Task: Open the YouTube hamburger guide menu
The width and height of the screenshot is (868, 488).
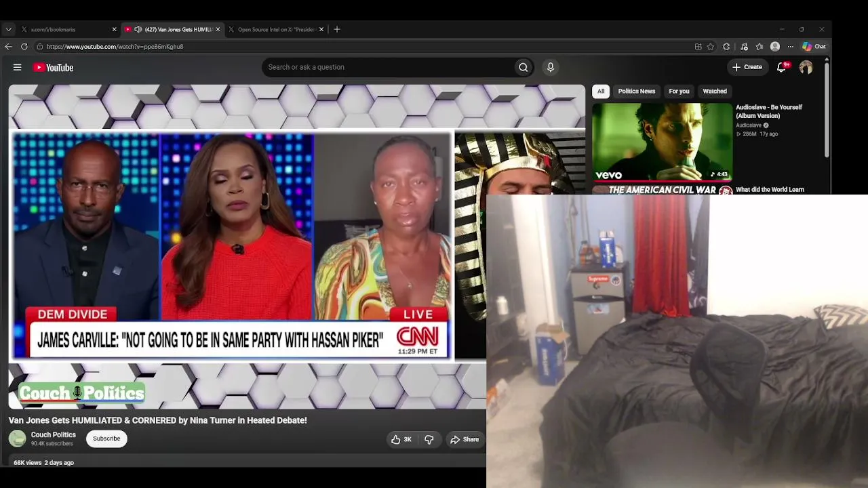Action: 18,67
